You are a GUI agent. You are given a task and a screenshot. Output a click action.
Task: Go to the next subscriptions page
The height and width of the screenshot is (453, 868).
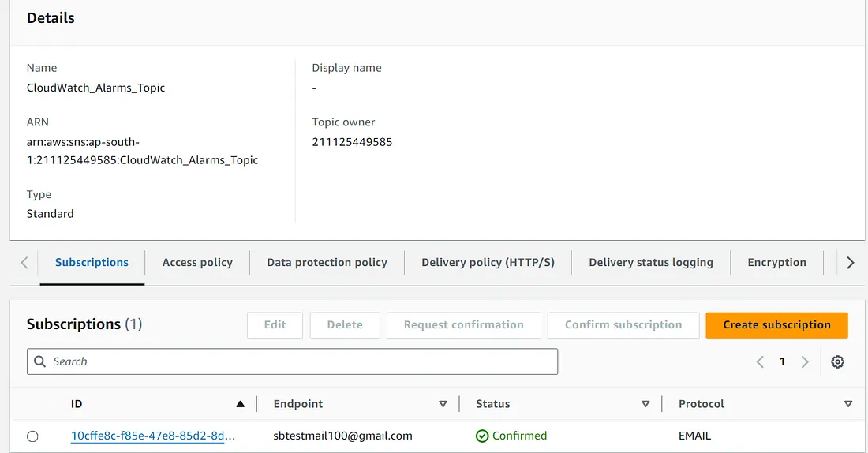point(805,361)
